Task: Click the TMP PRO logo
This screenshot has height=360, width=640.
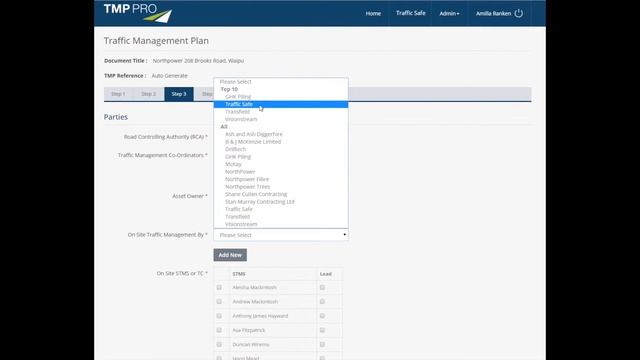Action: pyautogui.click(x=138, y=13)
